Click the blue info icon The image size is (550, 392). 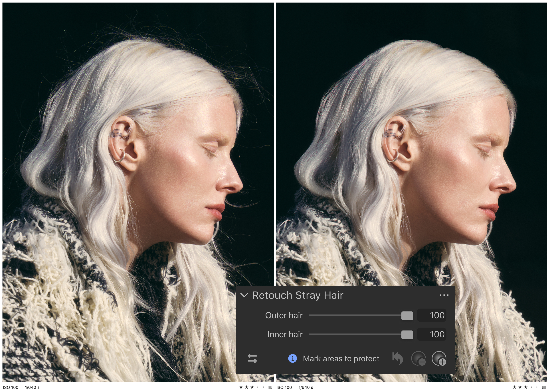[x=292, y=358]
